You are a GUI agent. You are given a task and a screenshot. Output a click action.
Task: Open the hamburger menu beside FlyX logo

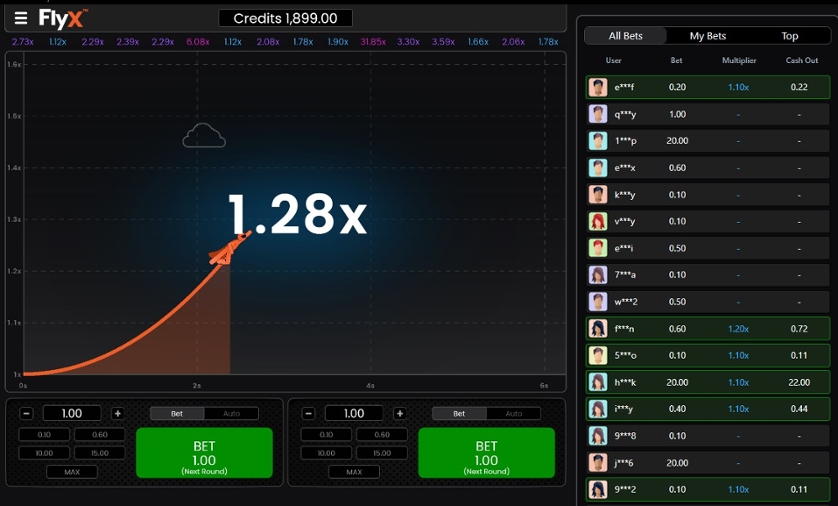[20, 18]
